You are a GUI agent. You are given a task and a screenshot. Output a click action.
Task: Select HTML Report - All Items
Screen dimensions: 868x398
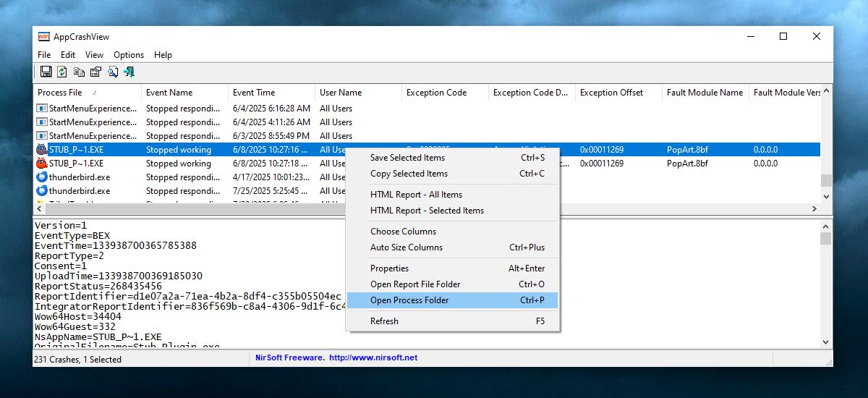click(416, 195)
